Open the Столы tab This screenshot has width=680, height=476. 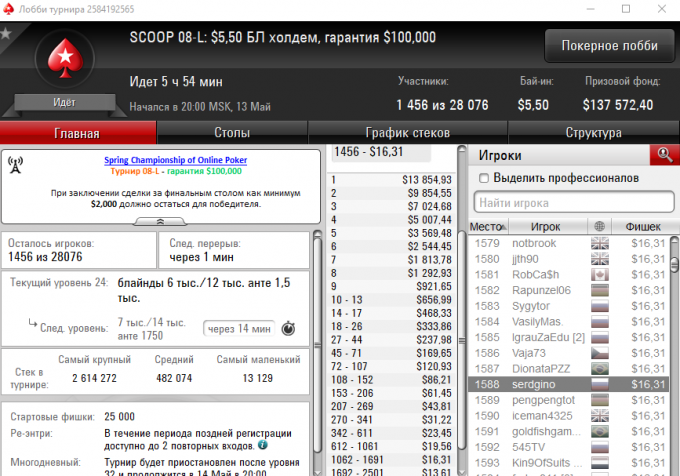232,133
